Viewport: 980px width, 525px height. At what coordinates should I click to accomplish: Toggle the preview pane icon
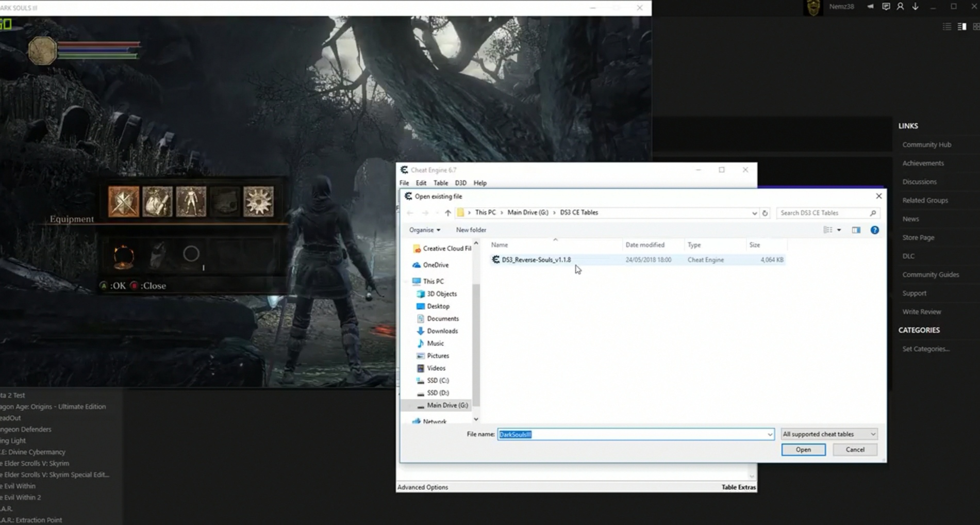(856, 230)
